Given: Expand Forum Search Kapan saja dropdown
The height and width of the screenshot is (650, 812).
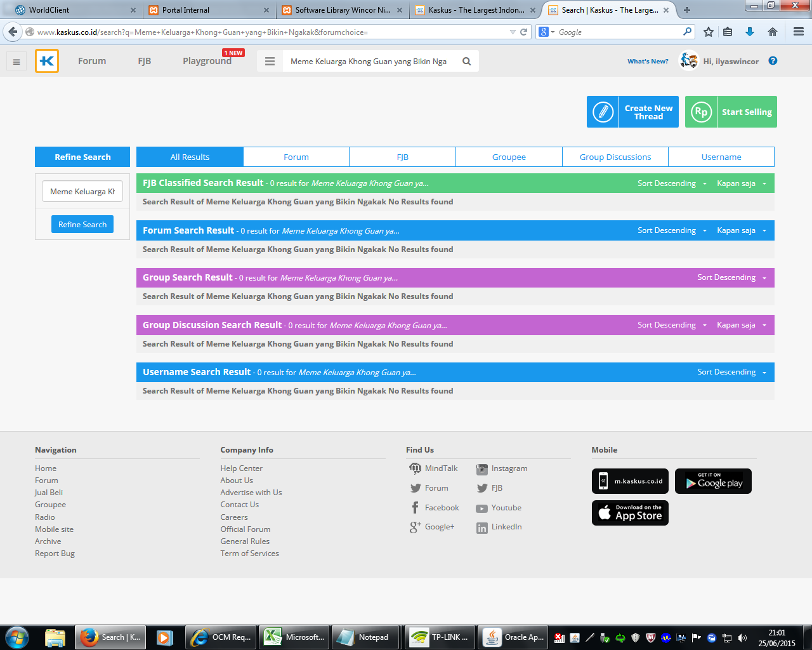Looking at the screenshot, I should pyautogui.click(x=742, y=230).
